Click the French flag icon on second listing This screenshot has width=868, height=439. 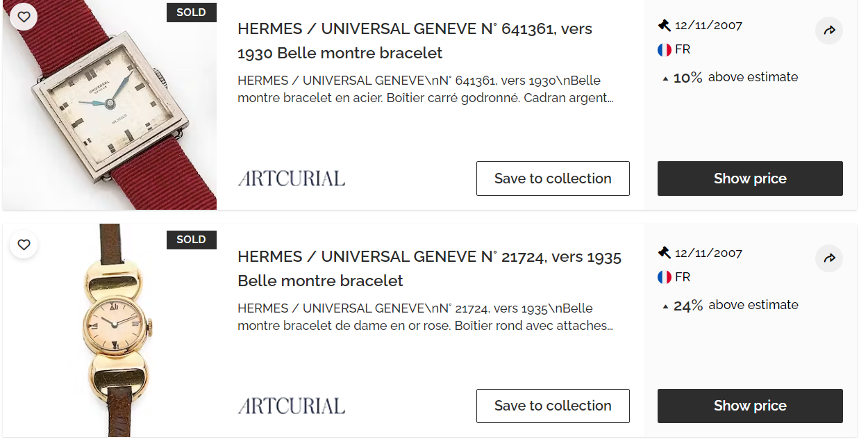pos(665,277)
